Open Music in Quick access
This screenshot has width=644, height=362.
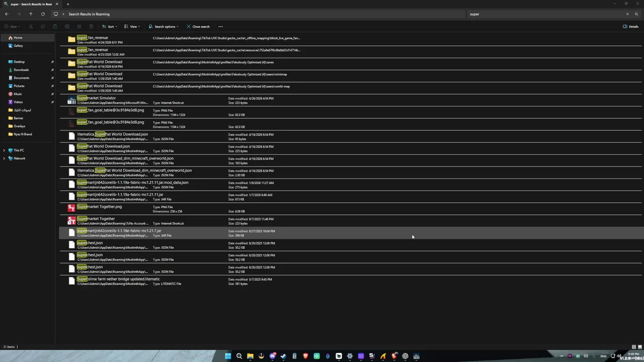(x=18, y=94)
